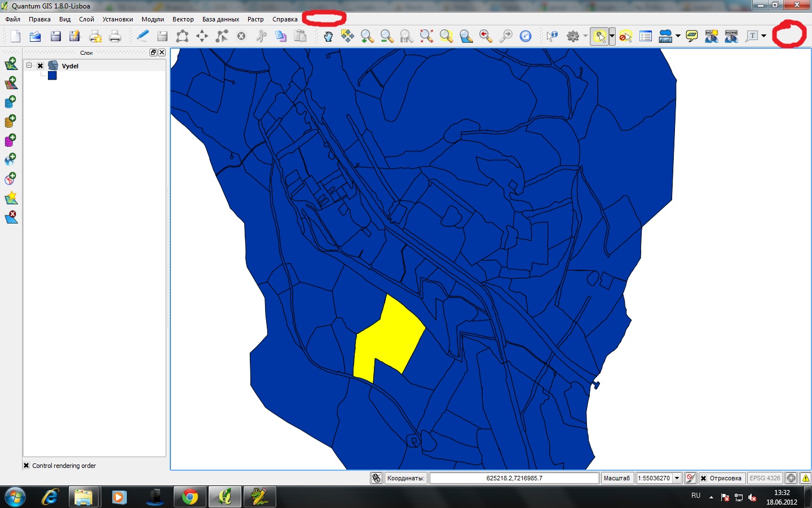This screenshot has height=508, width=812.
Task: Open the attribute table icon
Action: [x=646, y=37]
